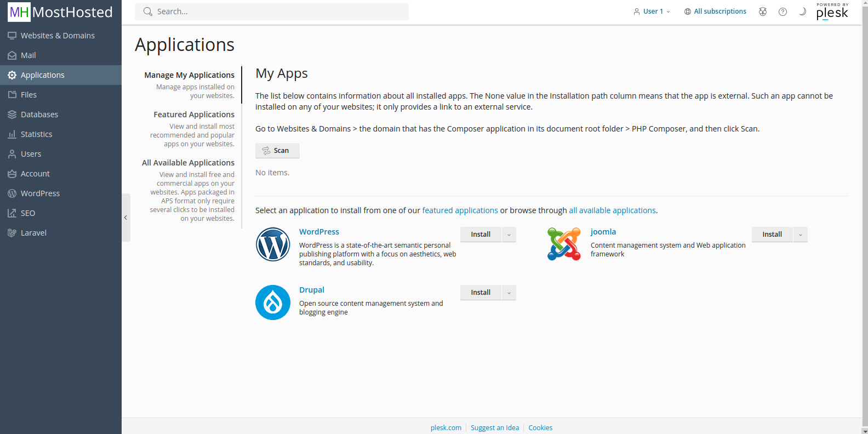Click the Laravel sidebar icon
Viewport: 868px width, 434px height.
click(x=12, y=233)
